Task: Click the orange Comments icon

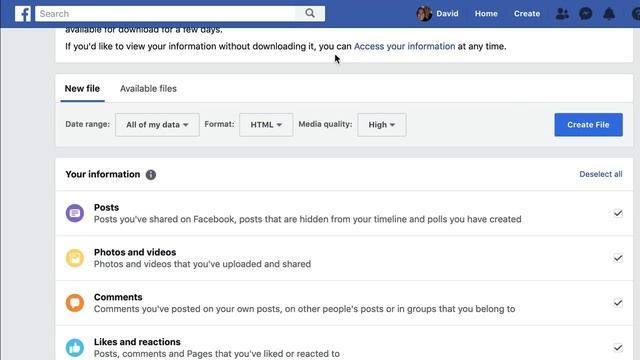Action: (x=75, y=303)
